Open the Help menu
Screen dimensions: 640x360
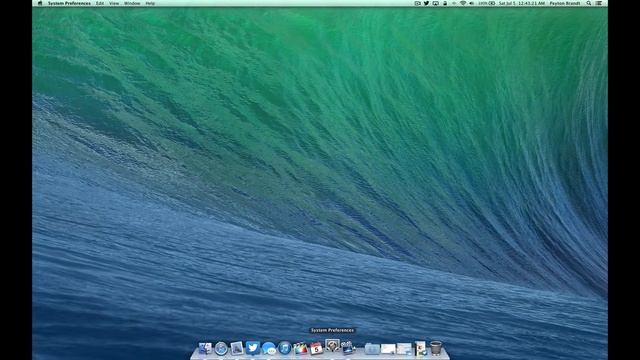150,3
